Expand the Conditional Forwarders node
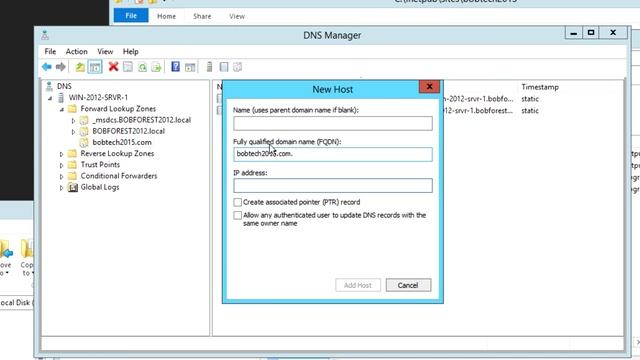Viewport: 640px width, 360px height. tap(62, 176)
